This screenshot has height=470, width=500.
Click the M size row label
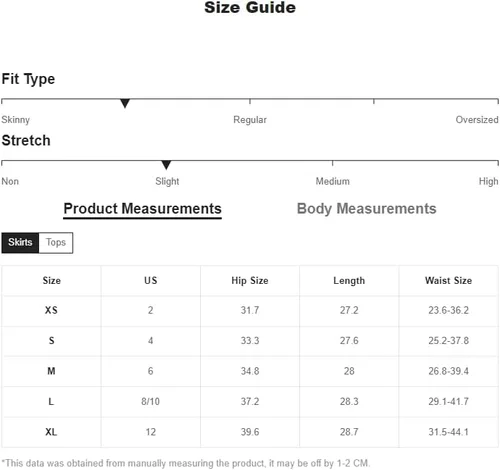tap(51, 371)
